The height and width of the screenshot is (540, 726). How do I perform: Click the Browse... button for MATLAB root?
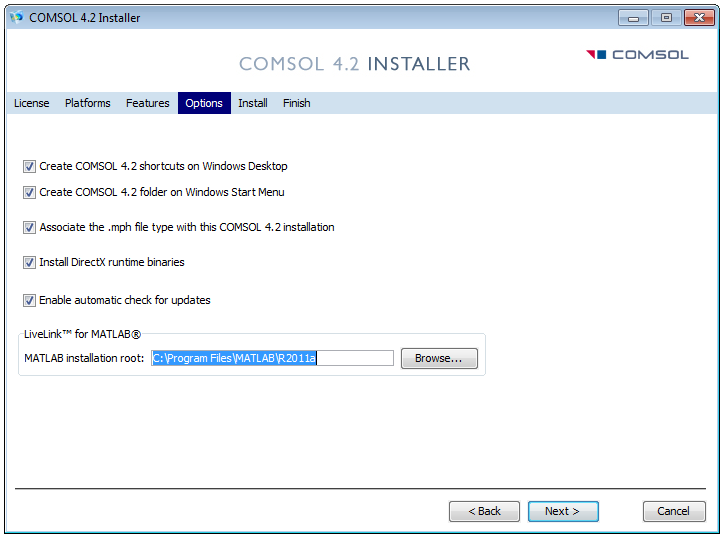pos(439,358)
